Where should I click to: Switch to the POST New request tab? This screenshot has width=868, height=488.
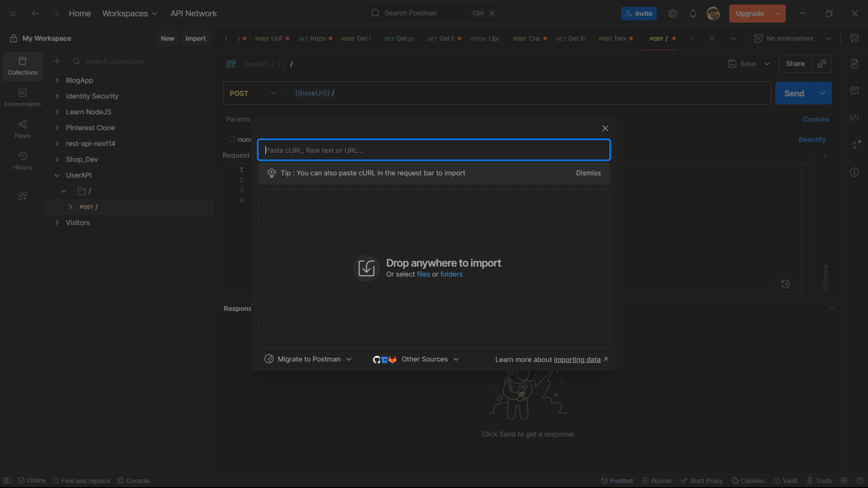tap(616, 38)
